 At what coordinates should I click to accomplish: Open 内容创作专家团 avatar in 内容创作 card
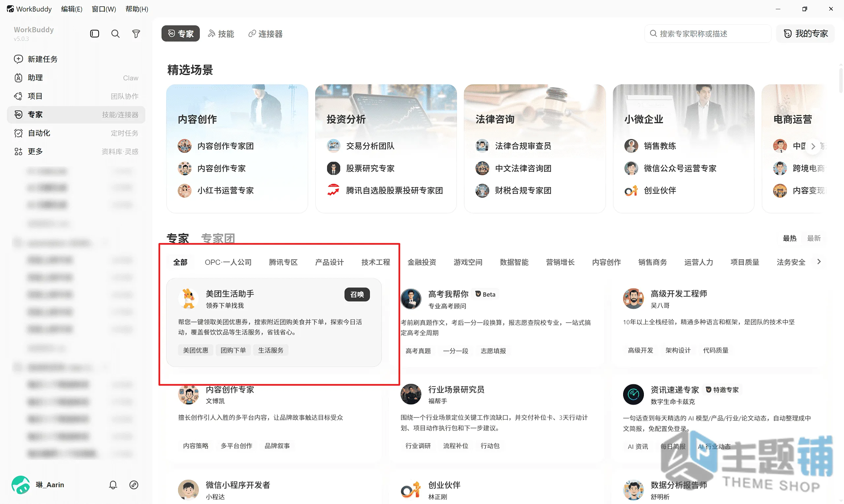click(x=185, y=146)
